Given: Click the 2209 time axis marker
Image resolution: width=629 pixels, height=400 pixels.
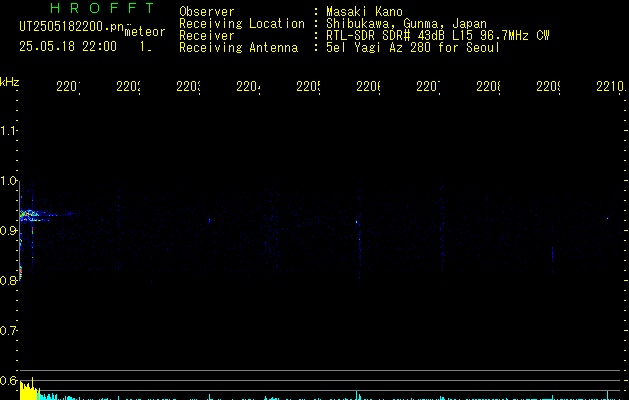Looking at the screenshot, I should [x=548, y=86].
